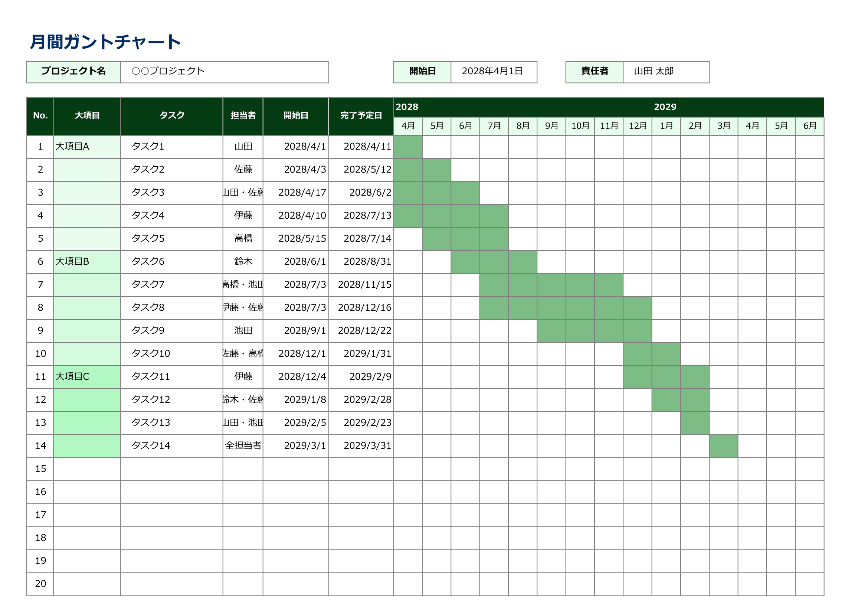Click the 完了予定日 column header

[x=361, y=116]
